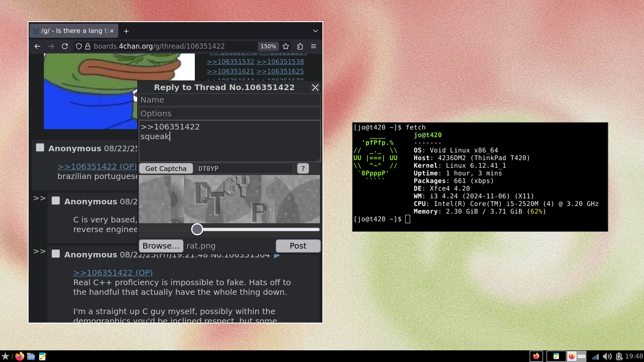Click the 'Host: 4236DM2 (ThinkPad T420)' terminal line

coord(472,158)
